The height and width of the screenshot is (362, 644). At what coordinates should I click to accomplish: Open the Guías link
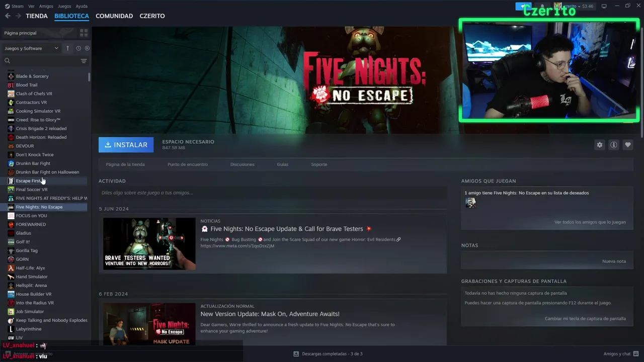[x=283, y=164]
